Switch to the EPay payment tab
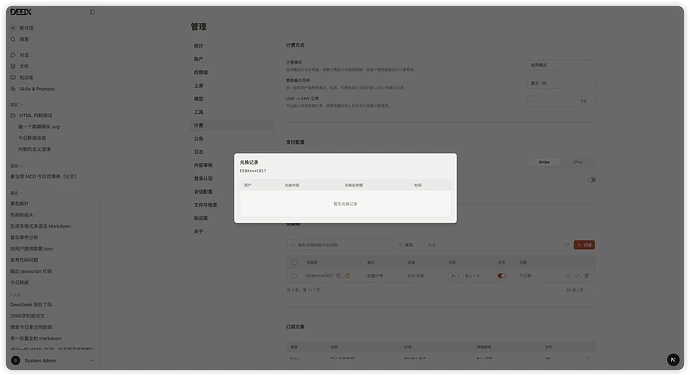 click(578, 162)
